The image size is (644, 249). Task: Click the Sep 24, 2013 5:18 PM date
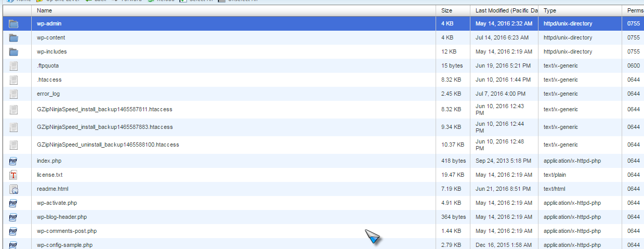504,161
